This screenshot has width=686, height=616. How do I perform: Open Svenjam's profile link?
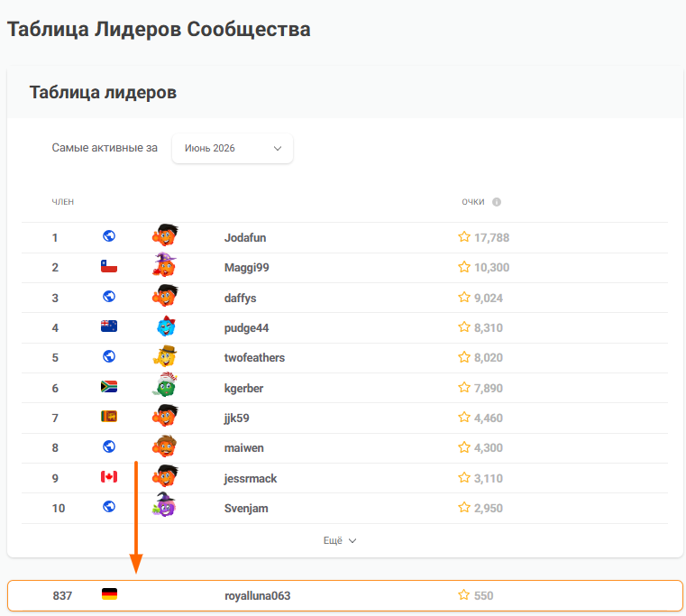point(246,509)
